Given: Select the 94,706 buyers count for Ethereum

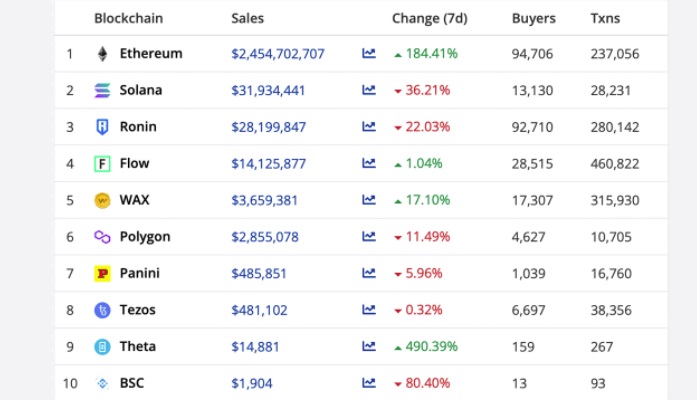Looking at the screenshot, I should [533, 54].
